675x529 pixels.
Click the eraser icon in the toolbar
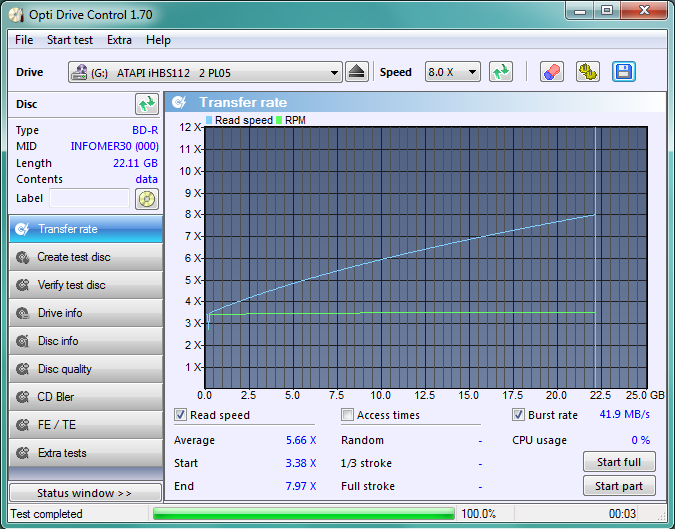(552, 72)
